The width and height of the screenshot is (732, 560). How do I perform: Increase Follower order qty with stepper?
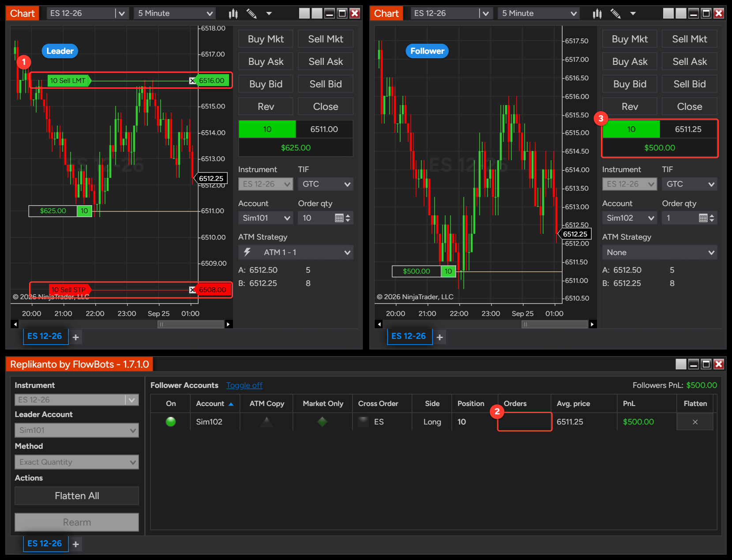click(x=712, y=216)
